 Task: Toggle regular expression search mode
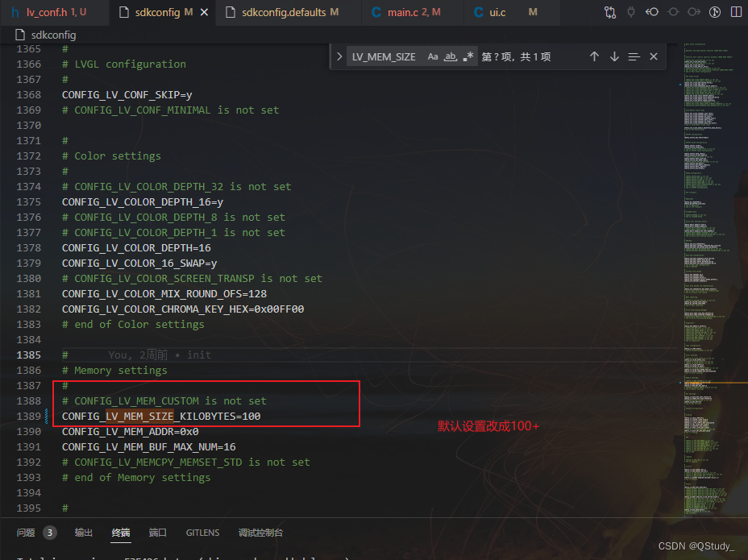tap(467, 56)
